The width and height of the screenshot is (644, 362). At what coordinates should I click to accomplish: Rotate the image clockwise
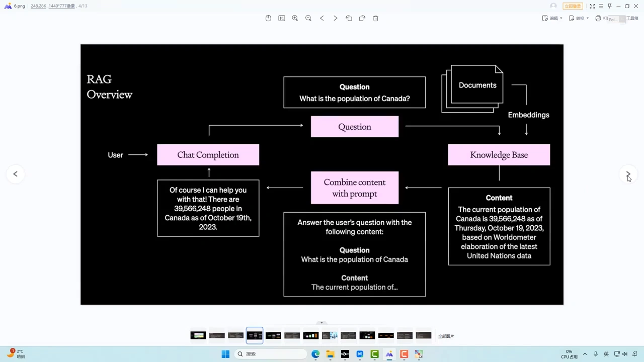click(x=362, y=18)
